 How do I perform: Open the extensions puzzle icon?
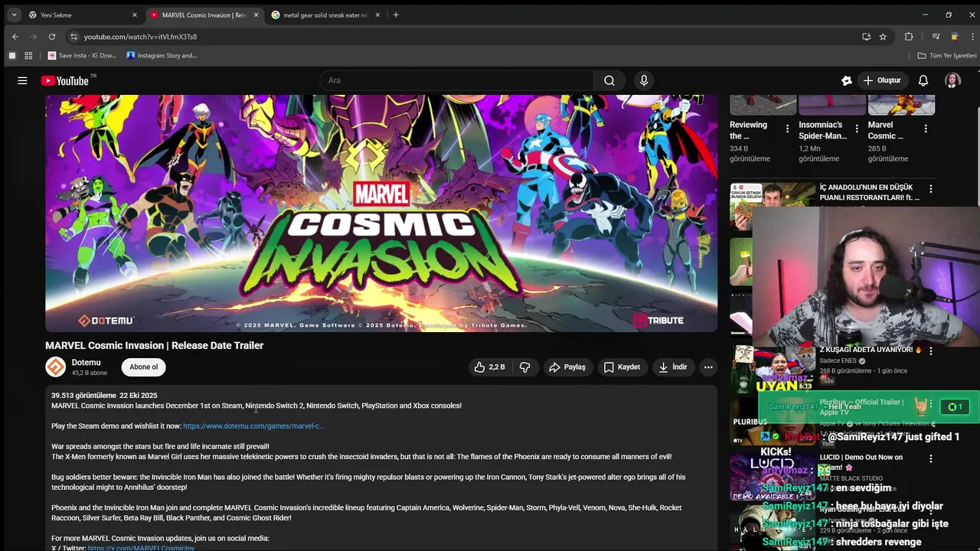[x=909, y=37]
